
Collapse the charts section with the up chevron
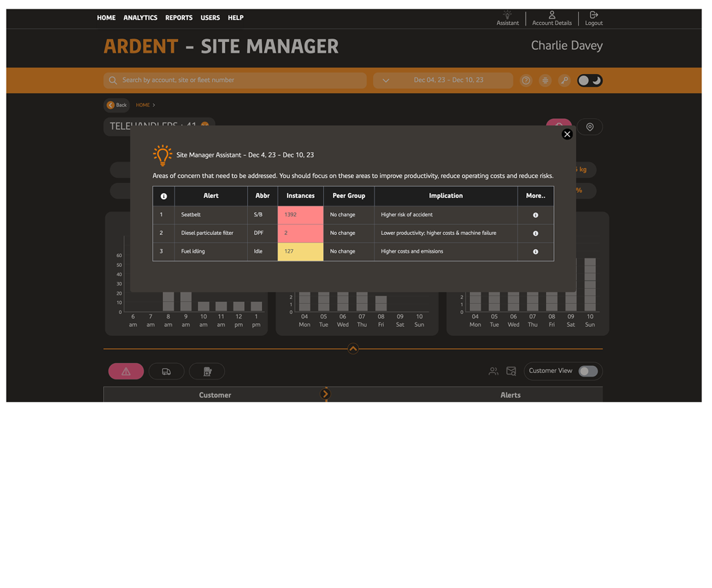pos(353,349)
